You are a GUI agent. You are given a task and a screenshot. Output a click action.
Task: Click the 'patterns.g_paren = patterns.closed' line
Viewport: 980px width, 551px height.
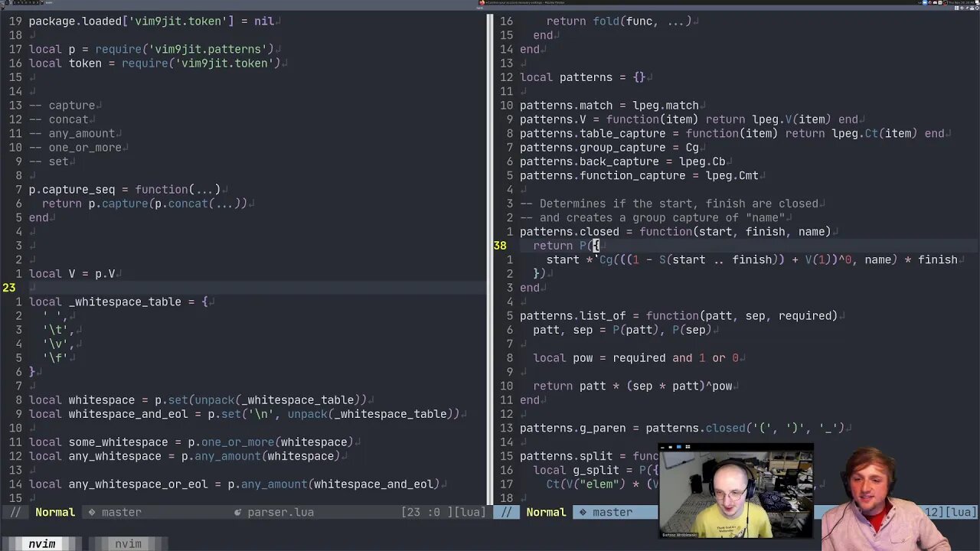click(682, 429)
